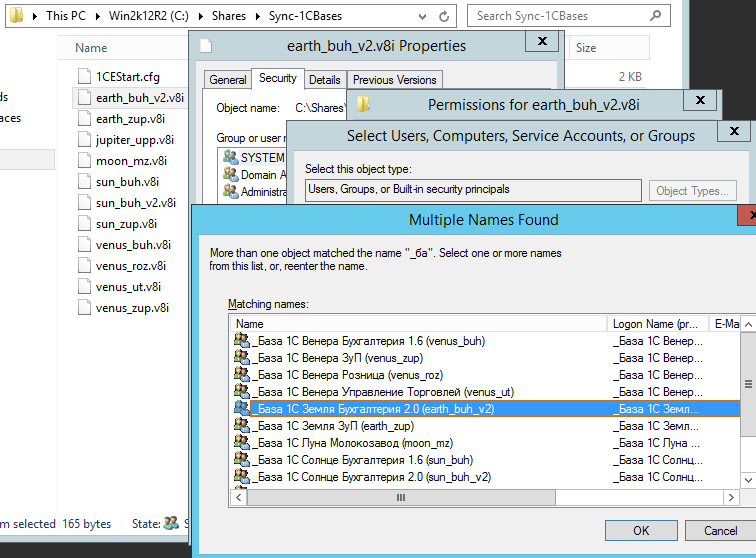Switch to the Details tab
Viewport: 756px width, 558px height.
pyautogui.click(x=325, y=80)
